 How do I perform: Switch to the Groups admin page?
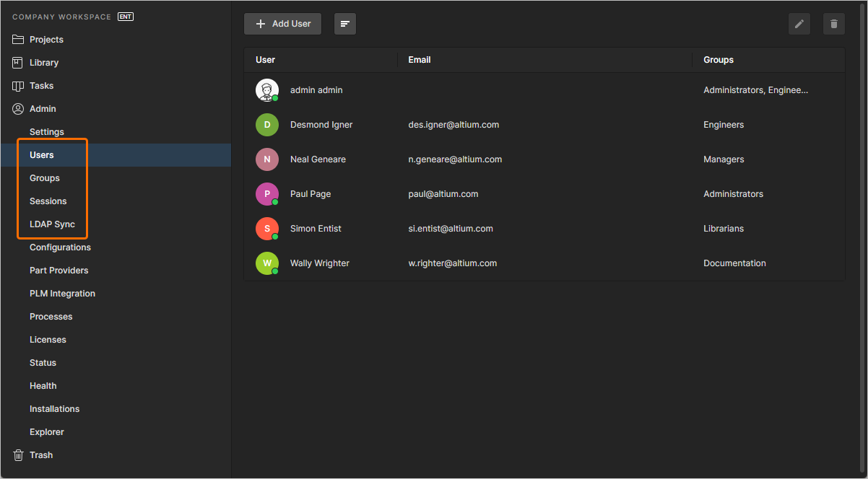44,177
